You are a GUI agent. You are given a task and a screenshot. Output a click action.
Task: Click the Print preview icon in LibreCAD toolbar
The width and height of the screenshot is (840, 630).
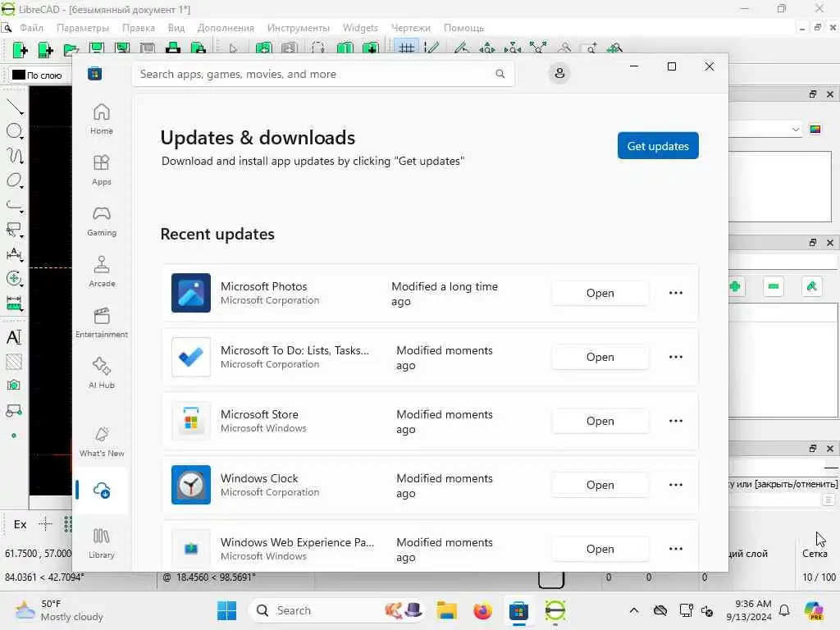[x=199, y=48]
